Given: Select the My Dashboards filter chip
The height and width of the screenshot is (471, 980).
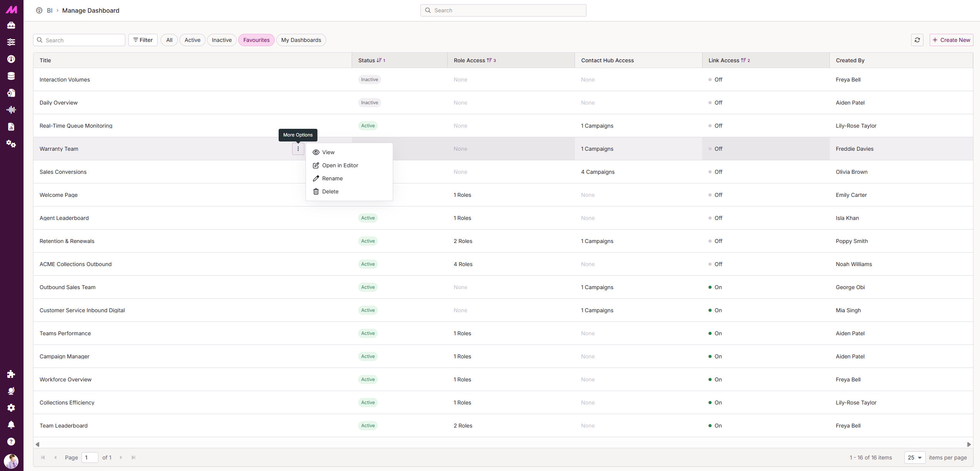Looking at the screenshot, I should pos(301,40).
